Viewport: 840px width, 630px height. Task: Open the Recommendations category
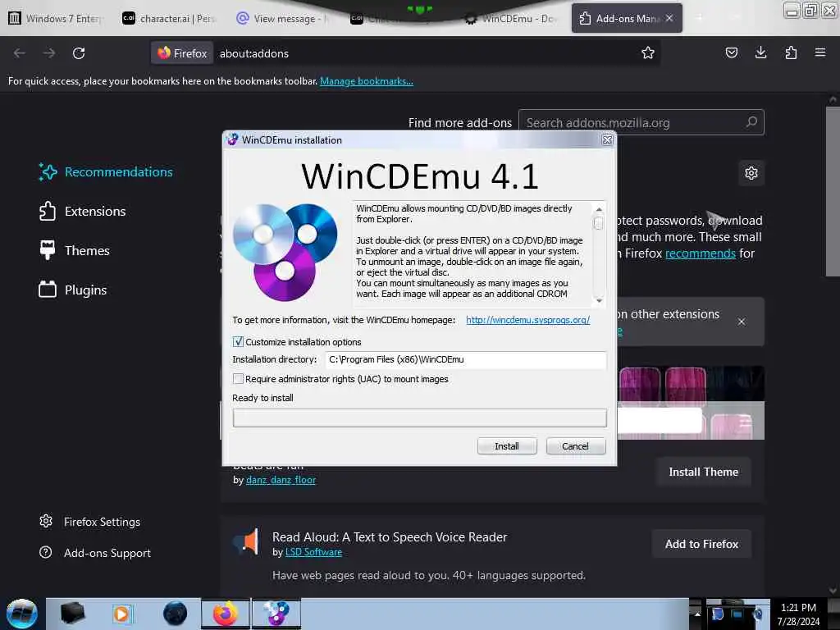pyautogui.click(x=106, y=171)
